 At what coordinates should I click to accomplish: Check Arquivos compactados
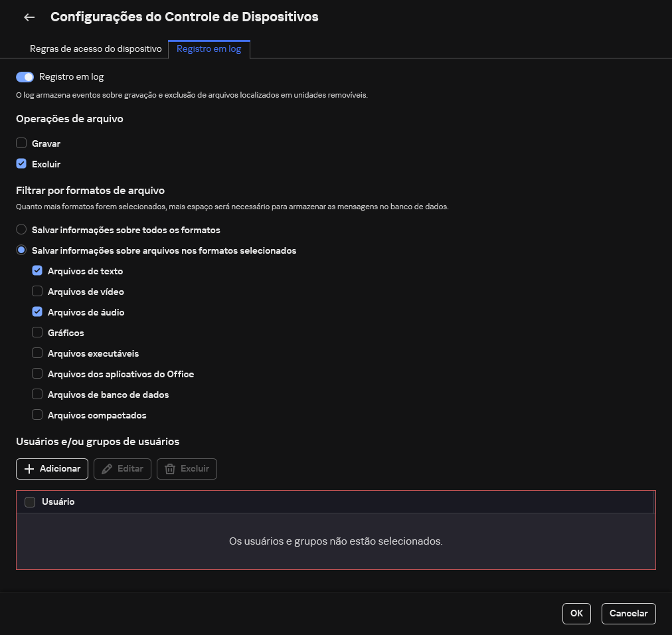(37, 414)
